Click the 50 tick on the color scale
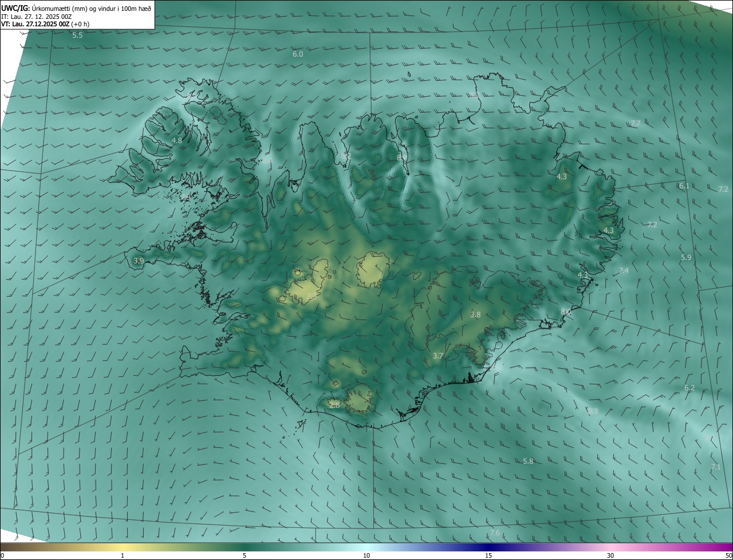 pos(728,555)
